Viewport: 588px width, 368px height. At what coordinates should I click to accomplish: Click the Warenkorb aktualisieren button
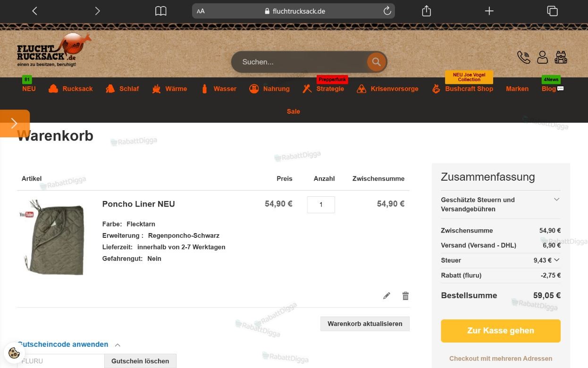point(365,324)
